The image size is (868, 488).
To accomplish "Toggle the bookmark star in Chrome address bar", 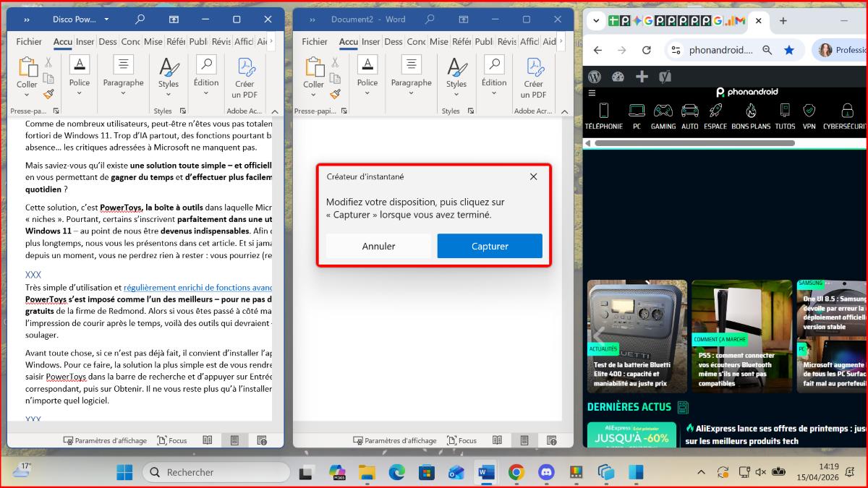I will [789, 50].
